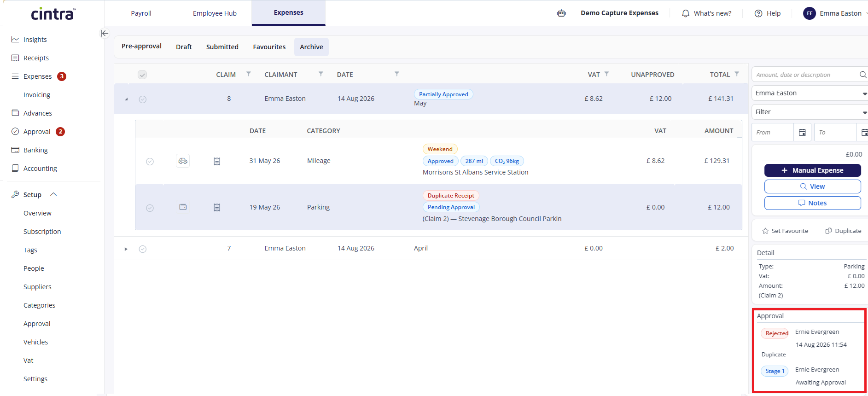868x396 pixels.
Task: Click the search magnifier icon
Action: [863, 75]
